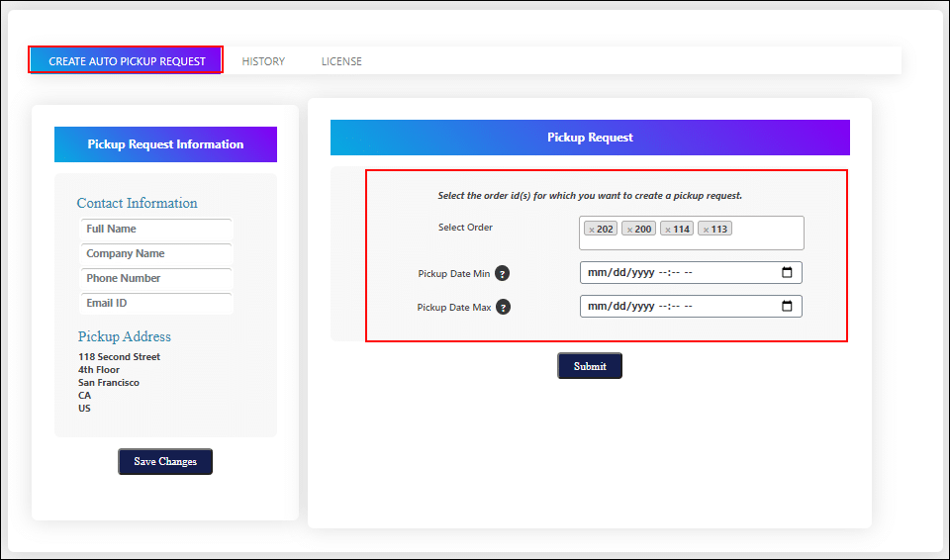Show help for Pickup Date Max

(x=504, y=308)
